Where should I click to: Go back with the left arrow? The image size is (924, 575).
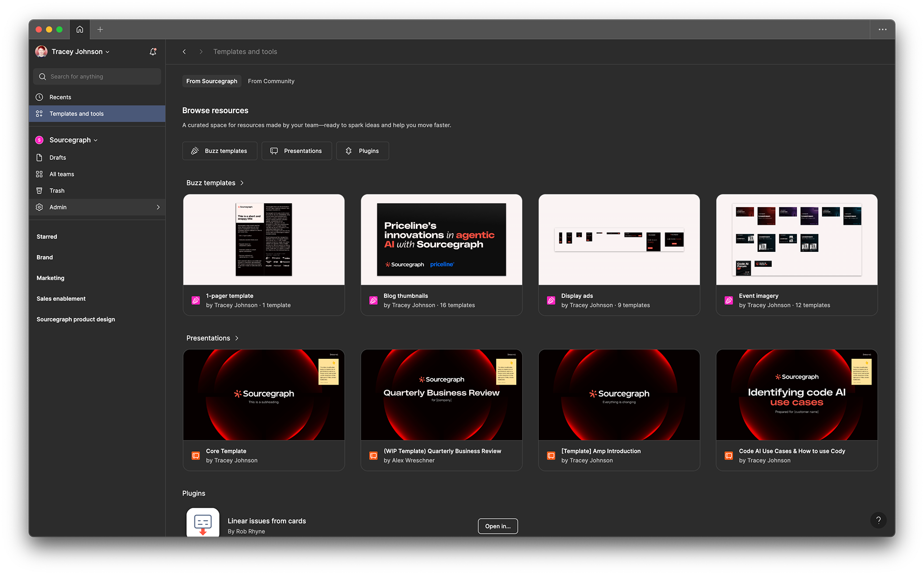coord(184,52)
